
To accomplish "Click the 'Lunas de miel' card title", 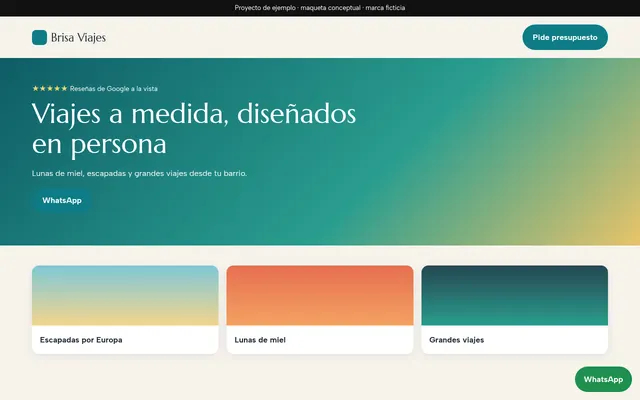I will pyautogui.click(x=260, y=340).
